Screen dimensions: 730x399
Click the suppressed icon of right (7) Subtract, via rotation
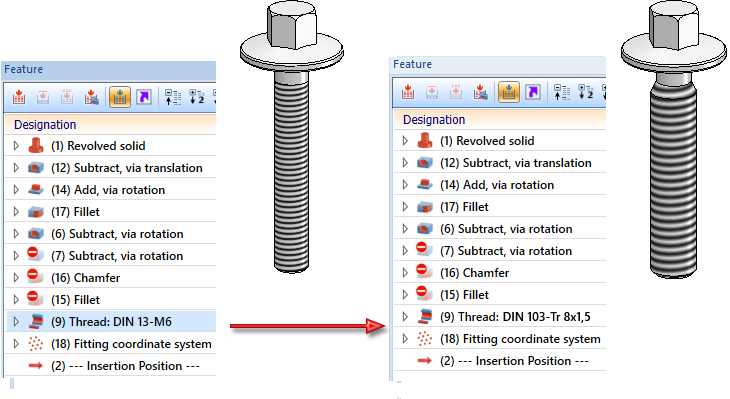coord(424,250)
